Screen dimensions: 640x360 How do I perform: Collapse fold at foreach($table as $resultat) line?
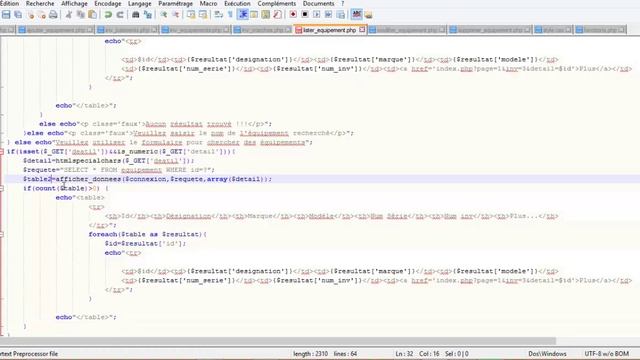pyautogui.click(x=2, y=234)
